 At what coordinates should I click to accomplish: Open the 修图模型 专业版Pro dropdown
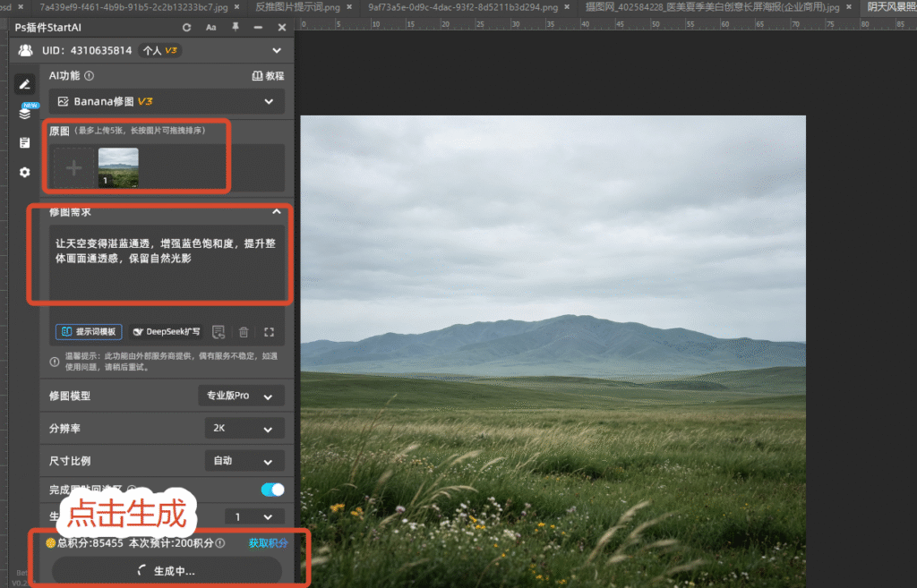point(241,396)
